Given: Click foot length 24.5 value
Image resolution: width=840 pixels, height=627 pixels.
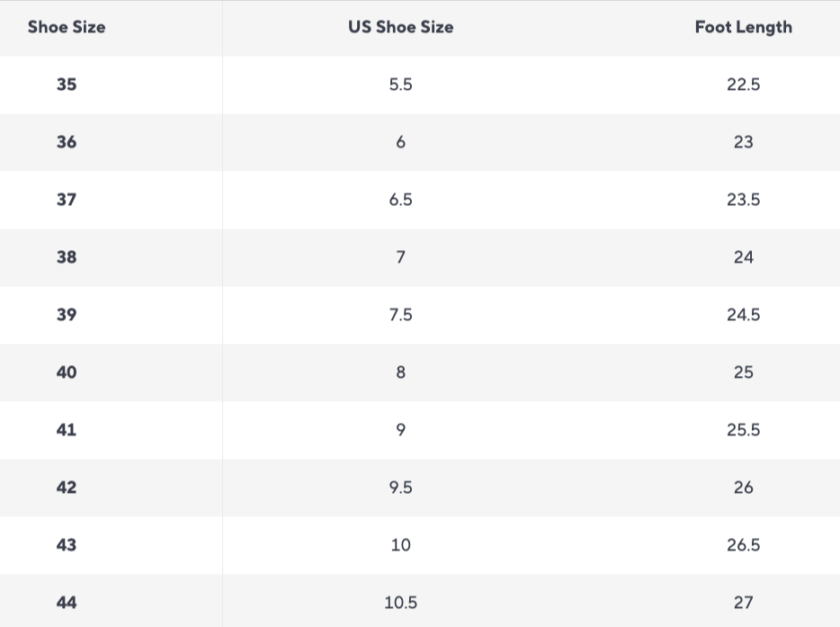Looking at the screenshot, I should [x=743, y=315].
